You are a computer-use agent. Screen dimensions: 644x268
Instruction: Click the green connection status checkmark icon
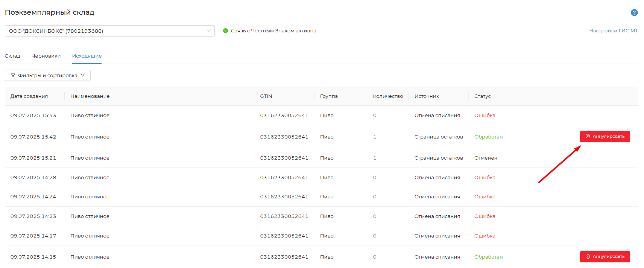pos(225,31)
